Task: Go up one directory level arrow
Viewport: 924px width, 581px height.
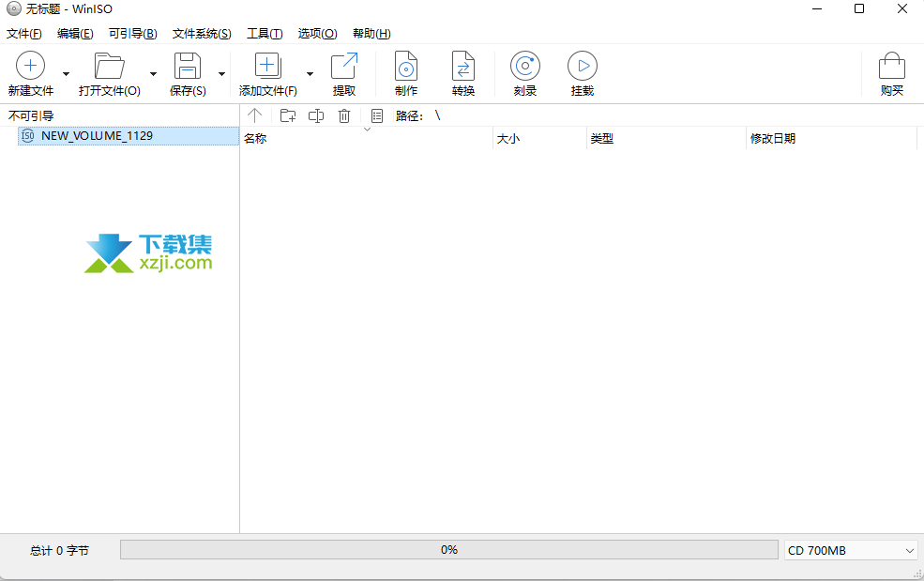Action: 254,115
